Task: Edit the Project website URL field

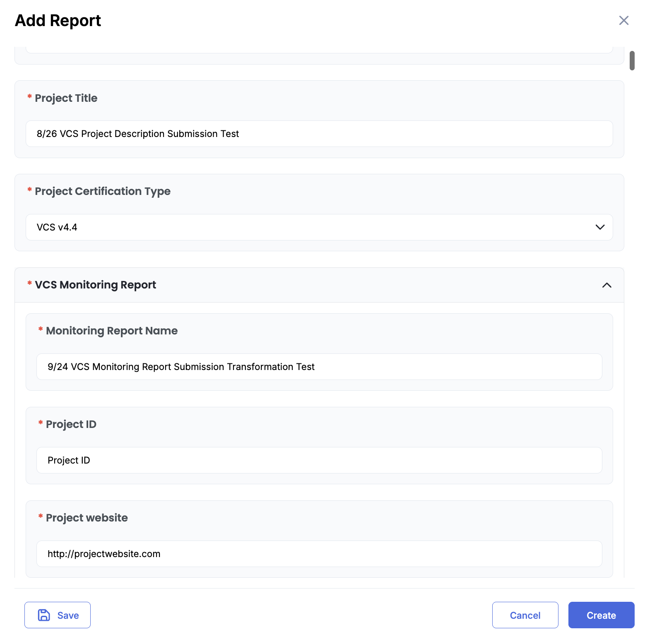Action: click(x=319, y=554)
